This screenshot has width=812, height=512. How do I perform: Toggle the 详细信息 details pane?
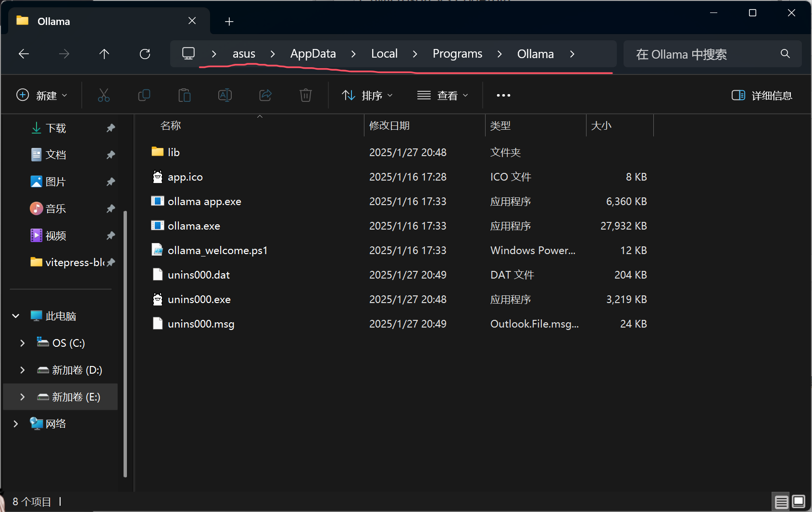pyautogui.click(x=762, y=96)
